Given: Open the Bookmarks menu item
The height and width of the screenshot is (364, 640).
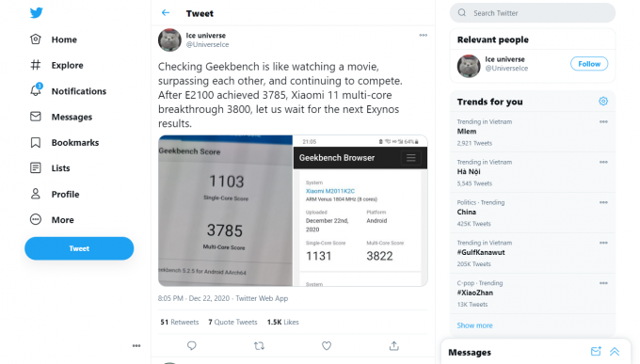Looking at the screenshot, I should click(x=65, y=142).
